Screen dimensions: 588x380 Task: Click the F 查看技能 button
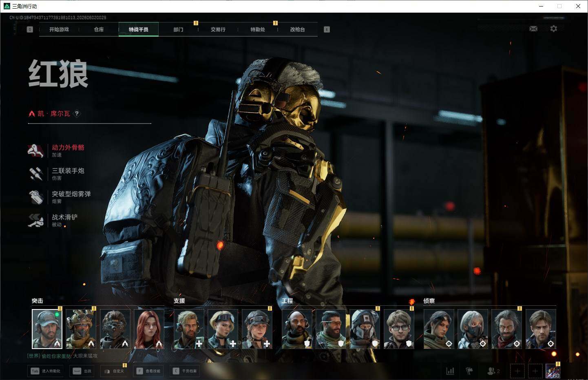point(148,371)
